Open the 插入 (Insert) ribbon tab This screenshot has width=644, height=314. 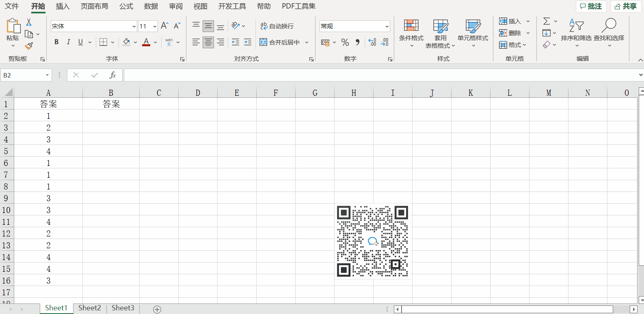(63, 6)
